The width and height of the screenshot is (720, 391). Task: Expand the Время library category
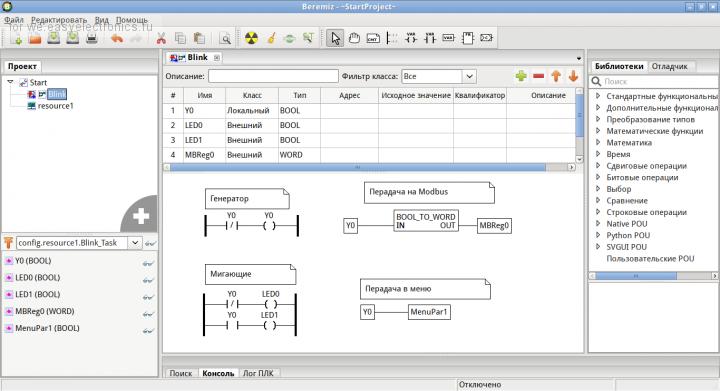598,154
